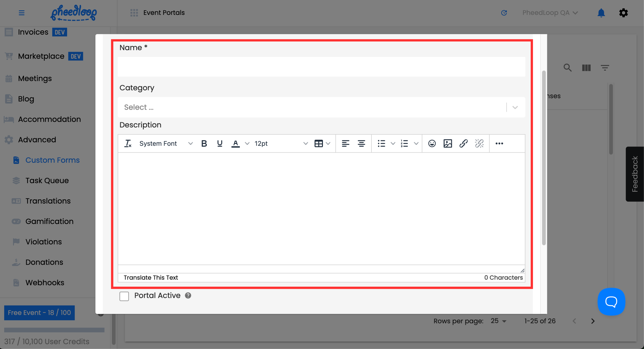
Task: Open Custom Forms in sidebar
Action: pyautogui.click(x=53, y=160)
